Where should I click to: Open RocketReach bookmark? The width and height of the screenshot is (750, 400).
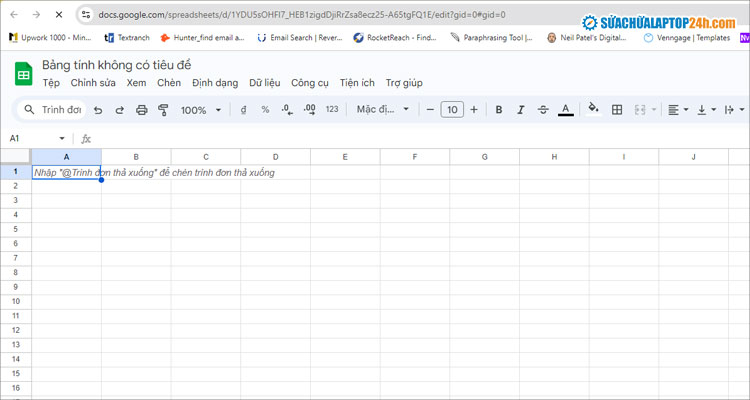(395, 37)
